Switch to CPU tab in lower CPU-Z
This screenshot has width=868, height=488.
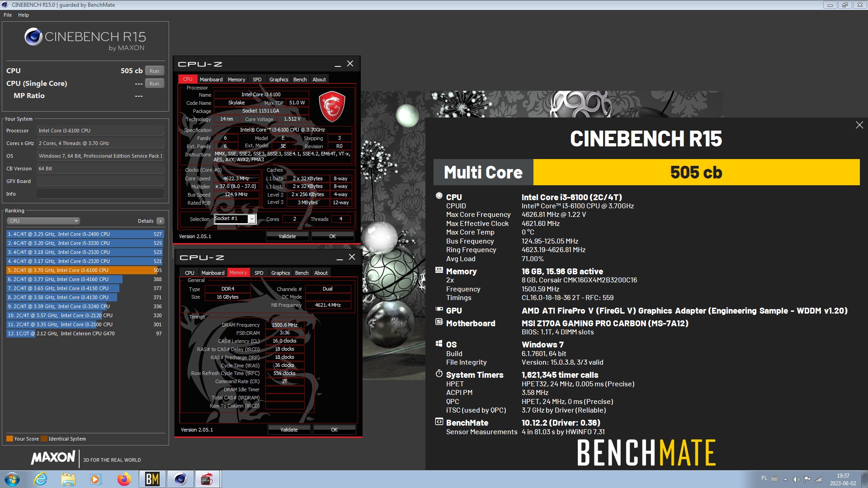190,273
